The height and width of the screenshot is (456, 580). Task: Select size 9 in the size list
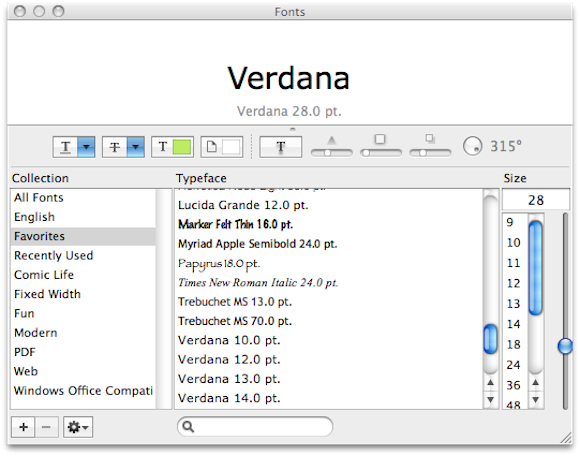pos(515,222)
